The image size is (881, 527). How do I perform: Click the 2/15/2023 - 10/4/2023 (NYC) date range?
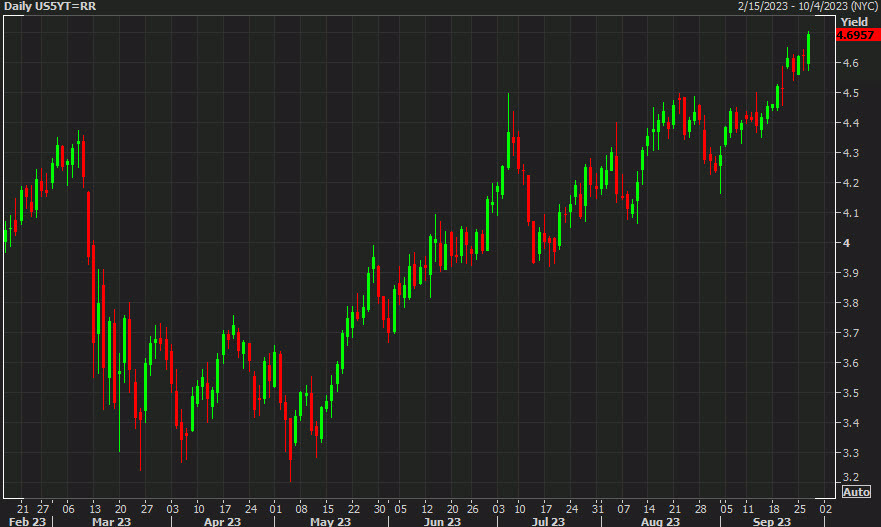pyautogui.click(x=807, y=6)
